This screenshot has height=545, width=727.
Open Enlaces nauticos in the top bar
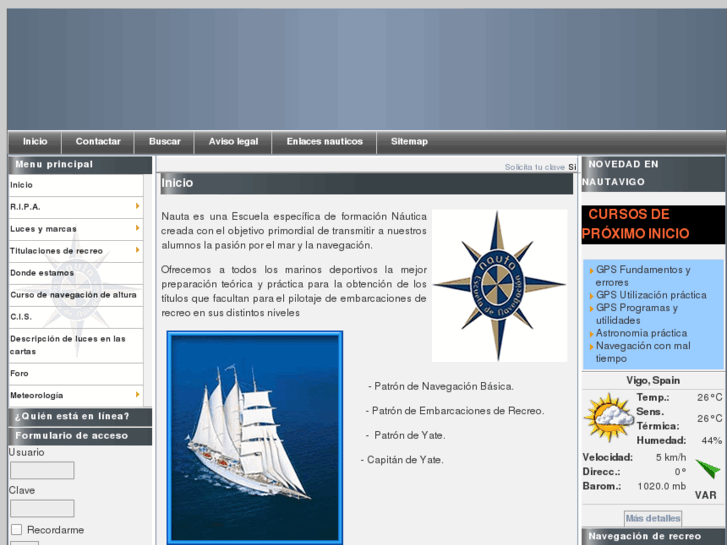click(x=325, y=141)
